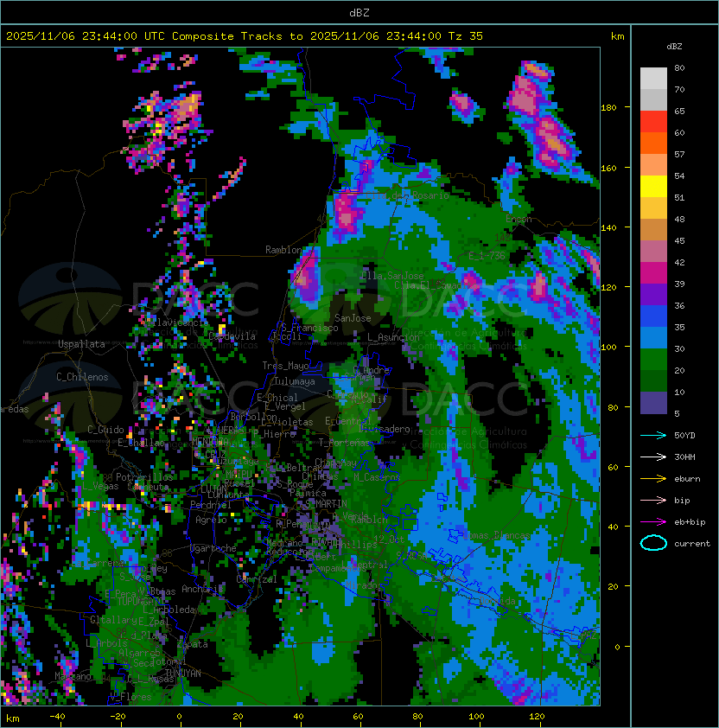Screen dimensions: 719x728
Task: Click the cyan 50YD arrow icon
Action: (653, 436)
